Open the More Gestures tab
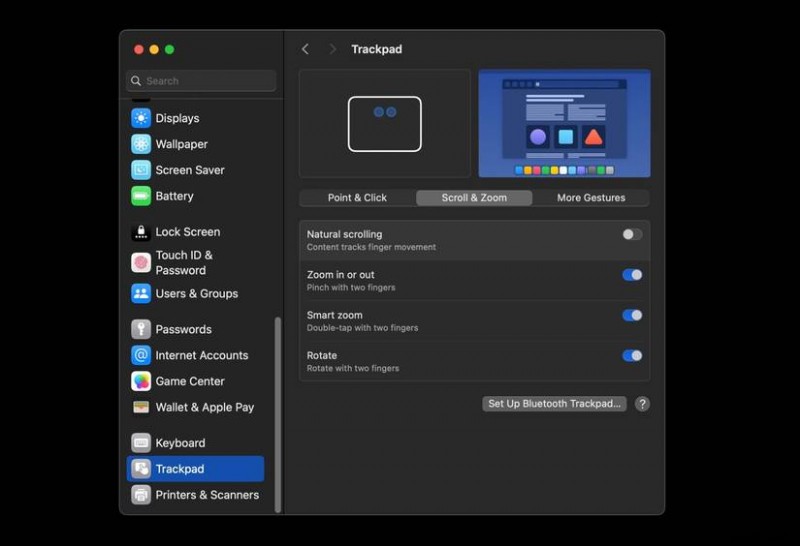Viewport: 800px width, 546px height. pos(591,198)
